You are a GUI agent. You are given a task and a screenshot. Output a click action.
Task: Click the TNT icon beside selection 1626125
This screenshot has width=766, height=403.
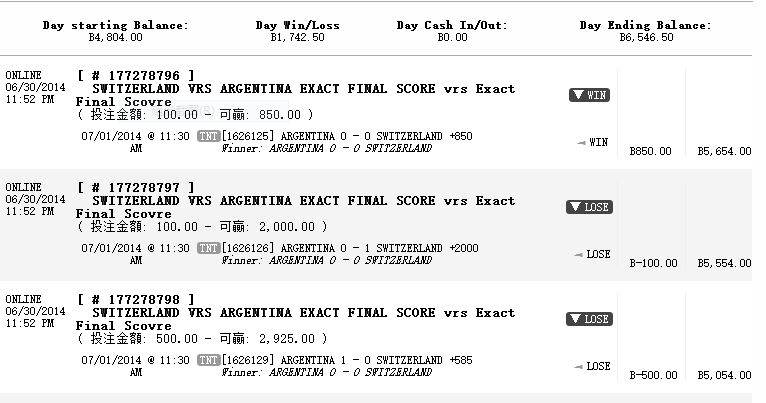pos(209,136)
